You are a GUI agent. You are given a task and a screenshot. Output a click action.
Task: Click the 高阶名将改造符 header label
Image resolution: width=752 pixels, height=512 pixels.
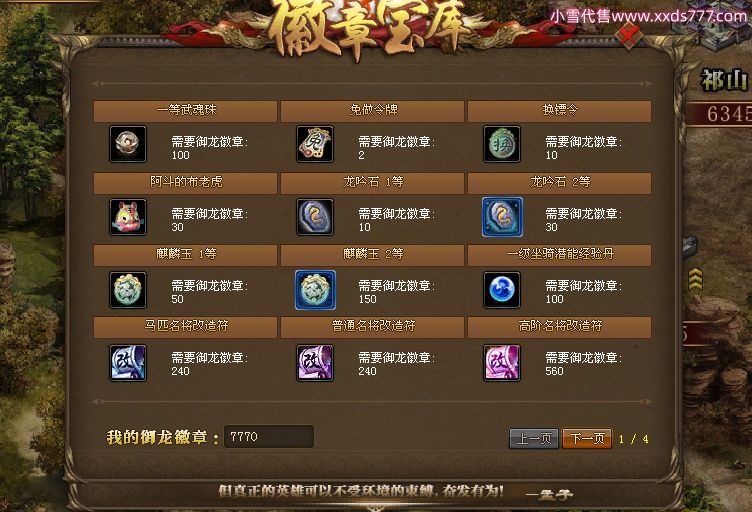tap(560, 326)
